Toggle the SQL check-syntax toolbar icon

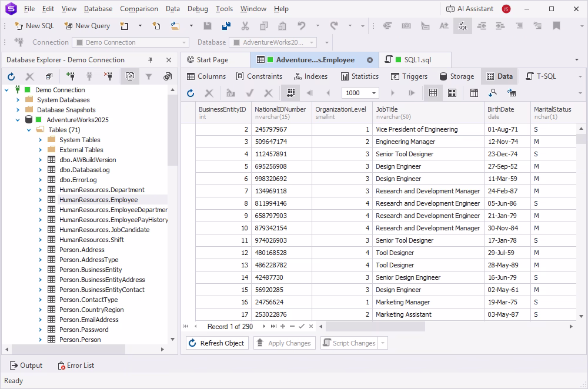(463, 26)
